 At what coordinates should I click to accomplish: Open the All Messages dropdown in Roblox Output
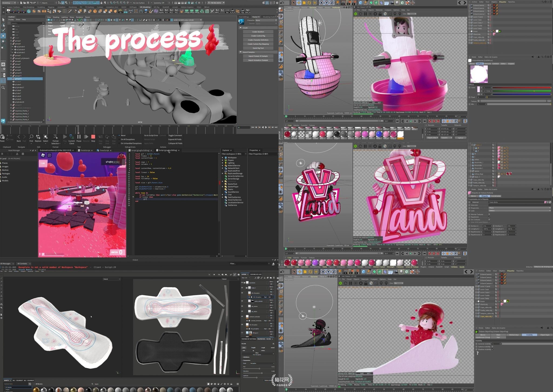point(7,263)
